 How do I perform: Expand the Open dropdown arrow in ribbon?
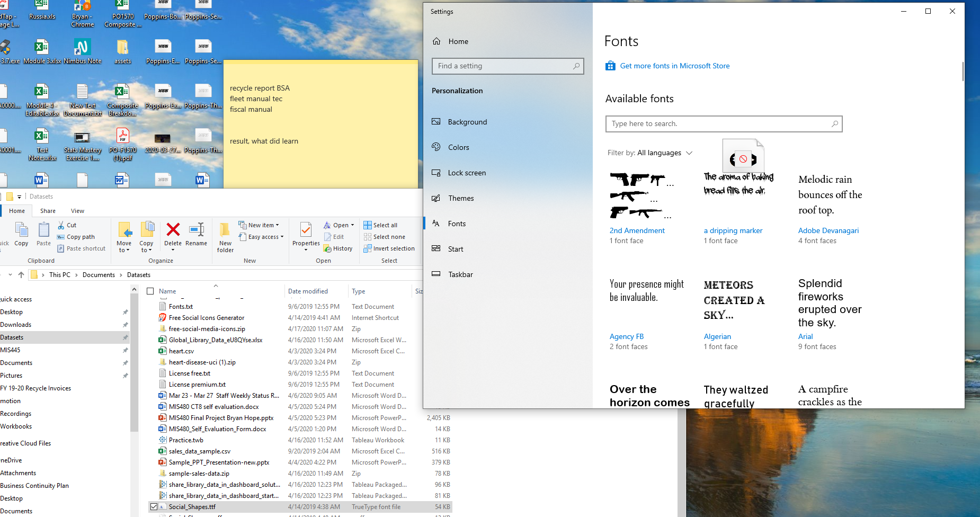353,225
